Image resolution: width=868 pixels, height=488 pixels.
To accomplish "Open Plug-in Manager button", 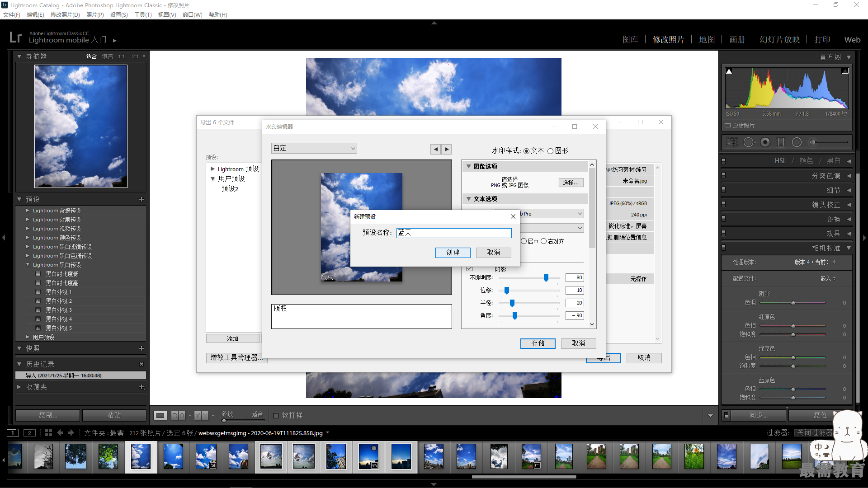I will point(236,358).
